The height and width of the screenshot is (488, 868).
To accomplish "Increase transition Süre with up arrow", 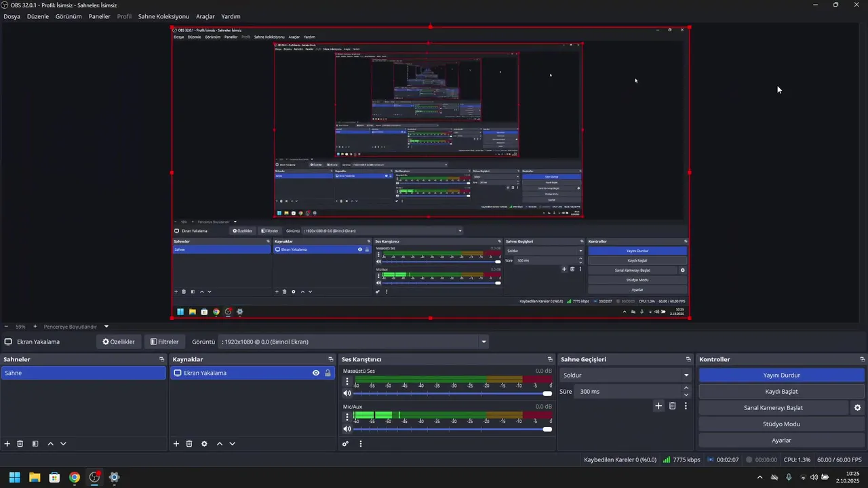I will tap(686, 388).
